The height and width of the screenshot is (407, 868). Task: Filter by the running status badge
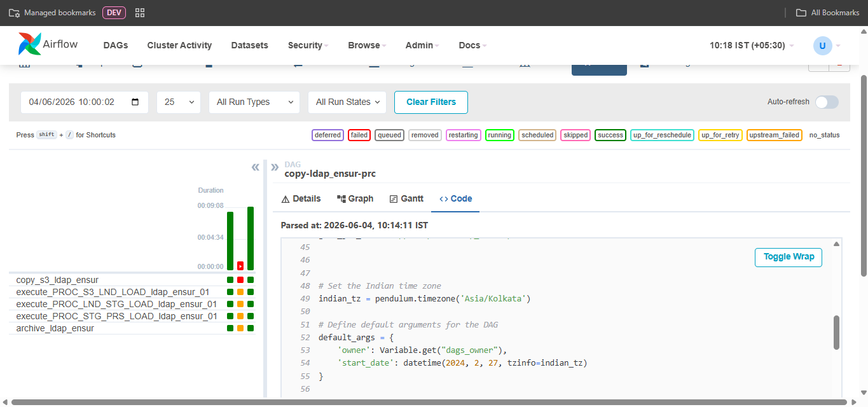[500, 135]
